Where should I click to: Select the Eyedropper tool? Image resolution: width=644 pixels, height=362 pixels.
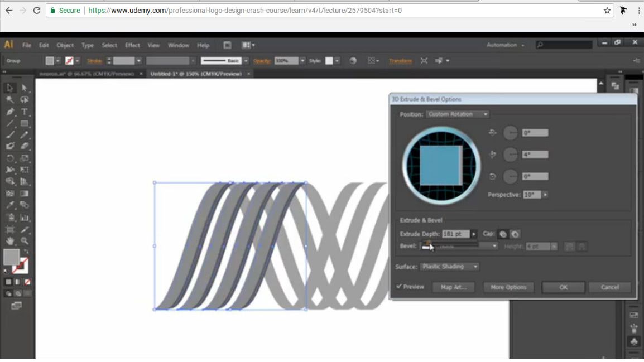[9, 204]
